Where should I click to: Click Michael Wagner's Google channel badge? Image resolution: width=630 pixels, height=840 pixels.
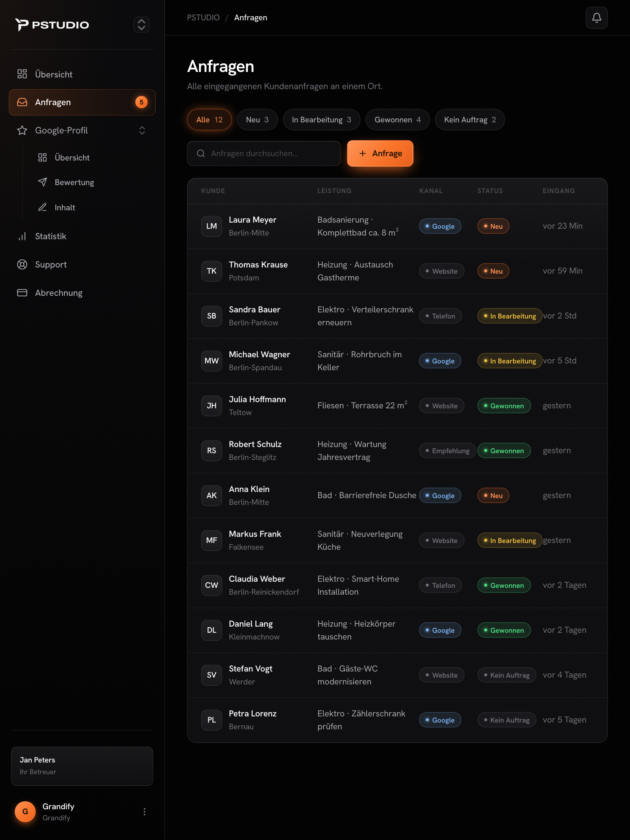[440, 361]
